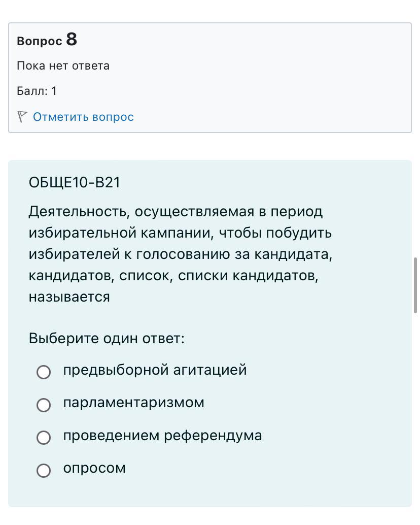Pick the проведением референдума radio button
Viewport: 420px width, 525px height.
click(44, 437)
